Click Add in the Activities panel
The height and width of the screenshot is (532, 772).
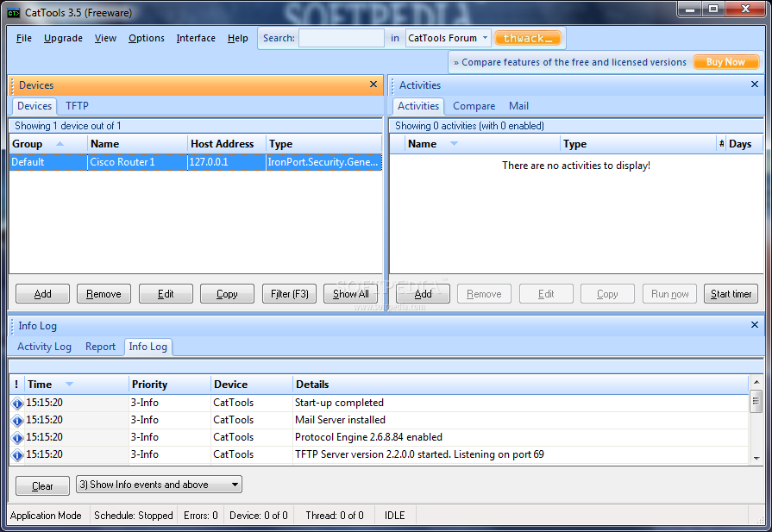point(423,294)
